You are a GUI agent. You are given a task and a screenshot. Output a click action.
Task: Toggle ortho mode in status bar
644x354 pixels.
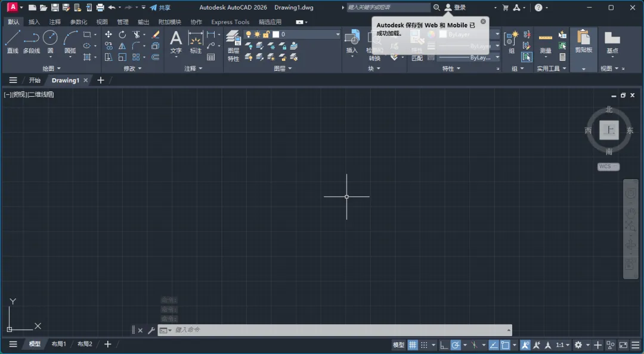click(444, 345)
